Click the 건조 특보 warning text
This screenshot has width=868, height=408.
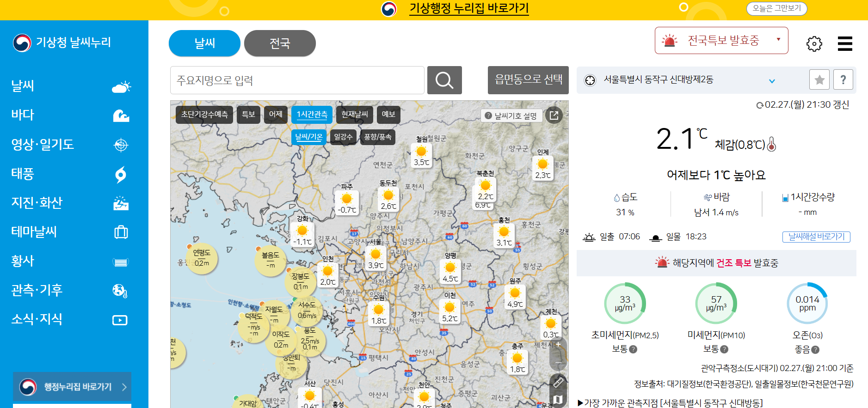(x=733, y=263)
